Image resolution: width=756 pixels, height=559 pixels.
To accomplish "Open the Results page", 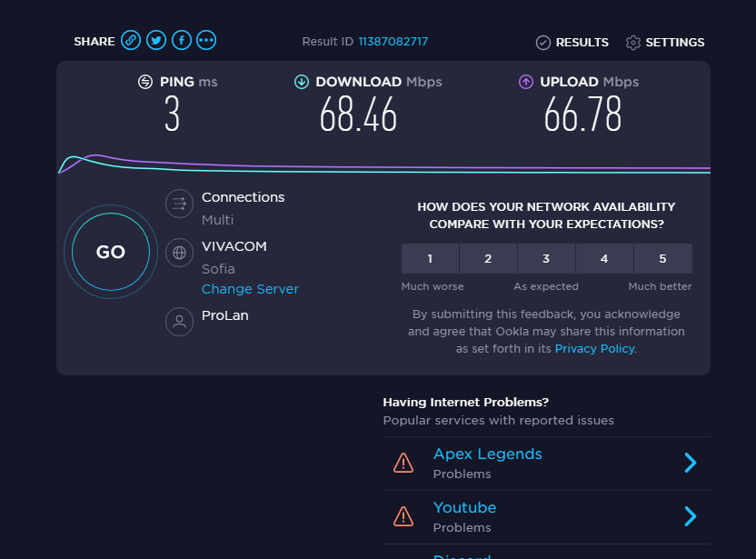I will click(x=572, y=43).
